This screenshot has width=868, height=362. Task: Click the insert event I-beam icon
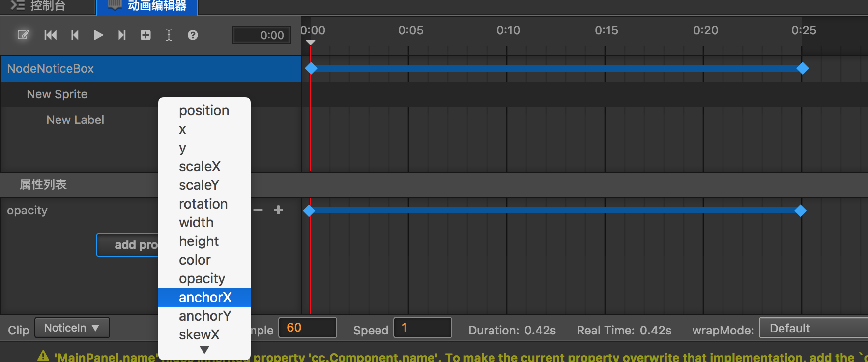[x=169, y=35]
